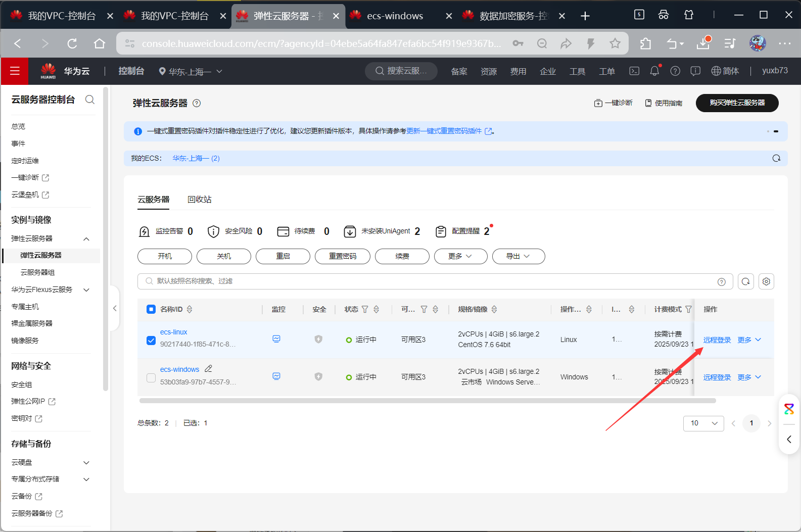Click help icon next to 弹性云服务器 title
The height and width of the screenshot is (532, 801).
pos(197,103)
